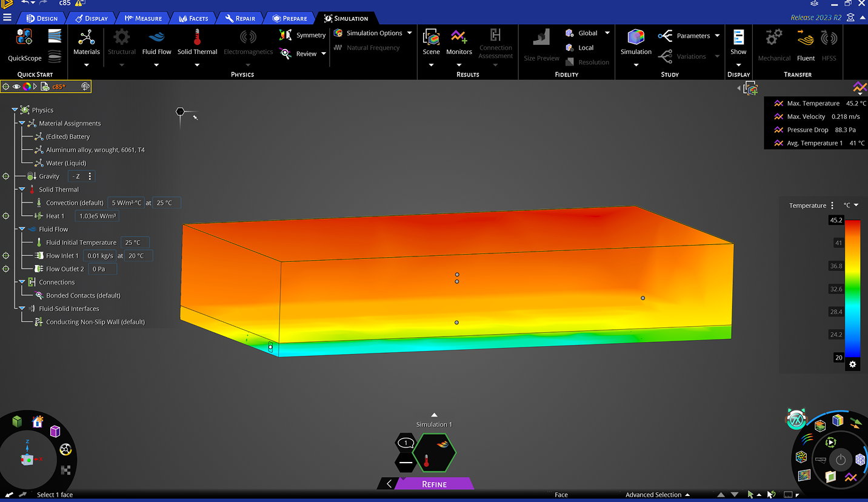The image size is (868, 502).
Task: Toggle the Pressure Drop monitor
Action: click(816, 130)
